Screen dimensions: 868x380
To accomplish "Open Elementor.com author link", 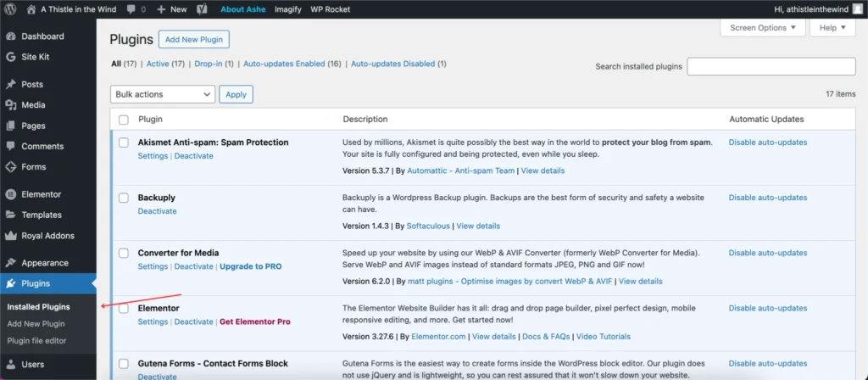I will pyautogui.click(x=438, y=336).
